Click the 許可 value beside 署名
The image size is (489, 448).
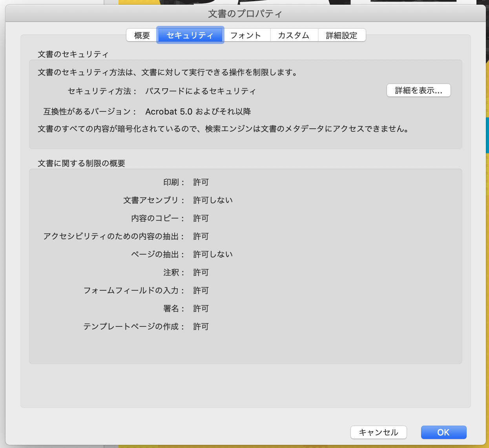(201, 308)
